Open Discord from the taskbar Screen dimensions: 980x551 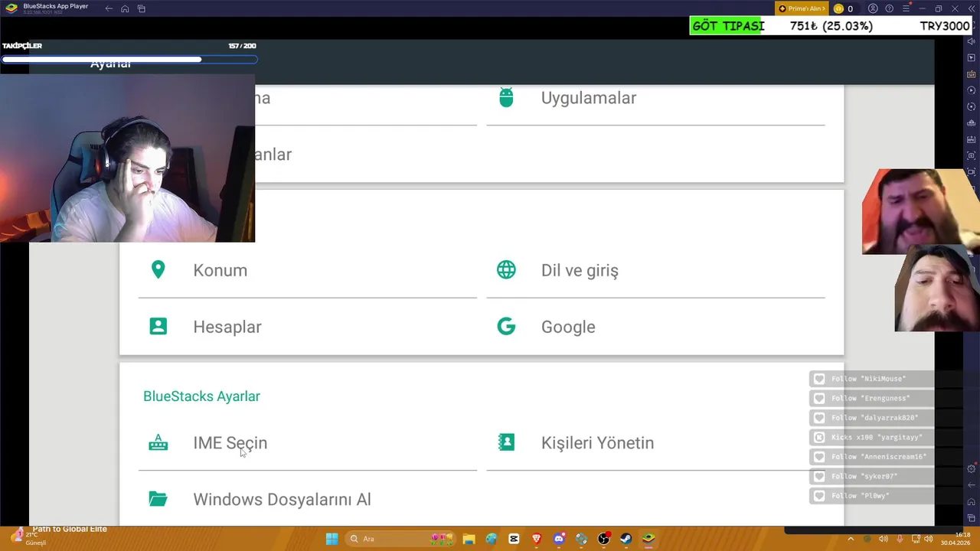pos(559,539)
